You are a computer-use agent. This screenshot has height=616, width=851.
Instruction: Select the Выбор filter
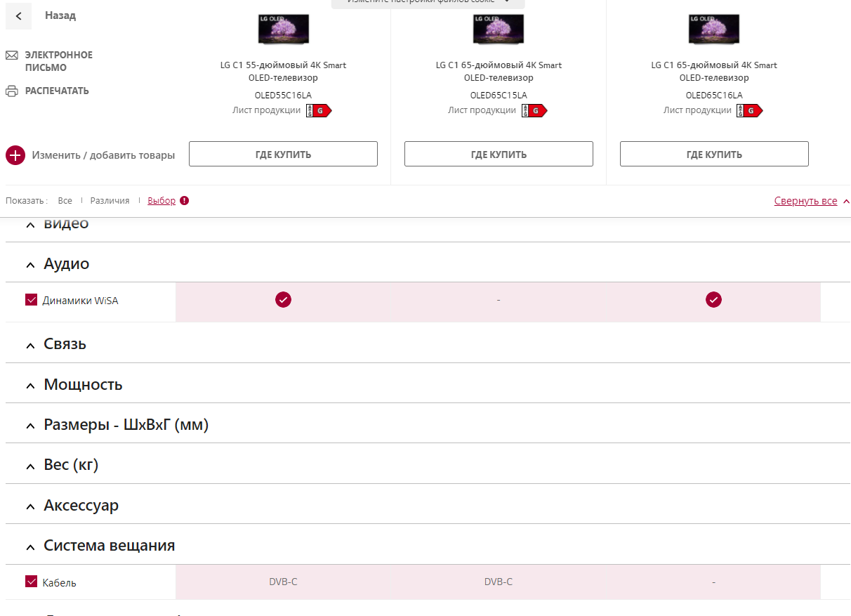(x=161, y=200)
